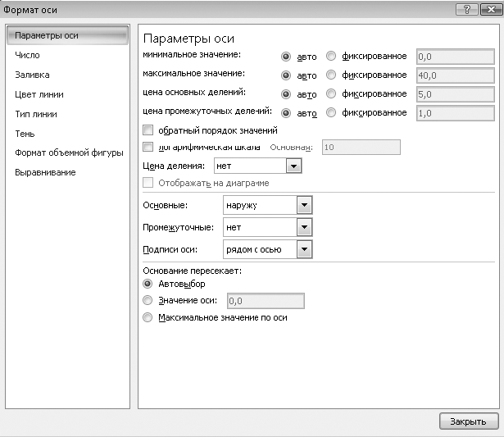Click the Закрыть button
504x437 pixels.
[469, 421]
